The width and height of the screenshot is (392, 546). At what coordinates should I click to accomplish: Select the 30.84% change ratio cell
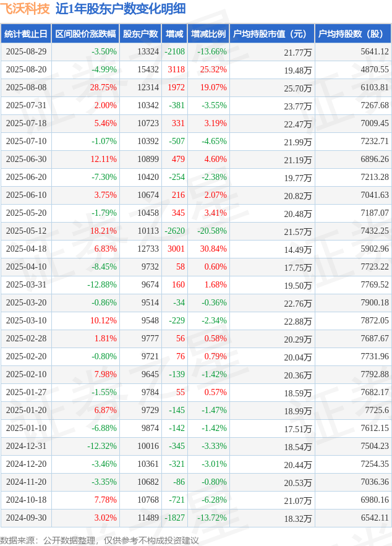(213, 249)
